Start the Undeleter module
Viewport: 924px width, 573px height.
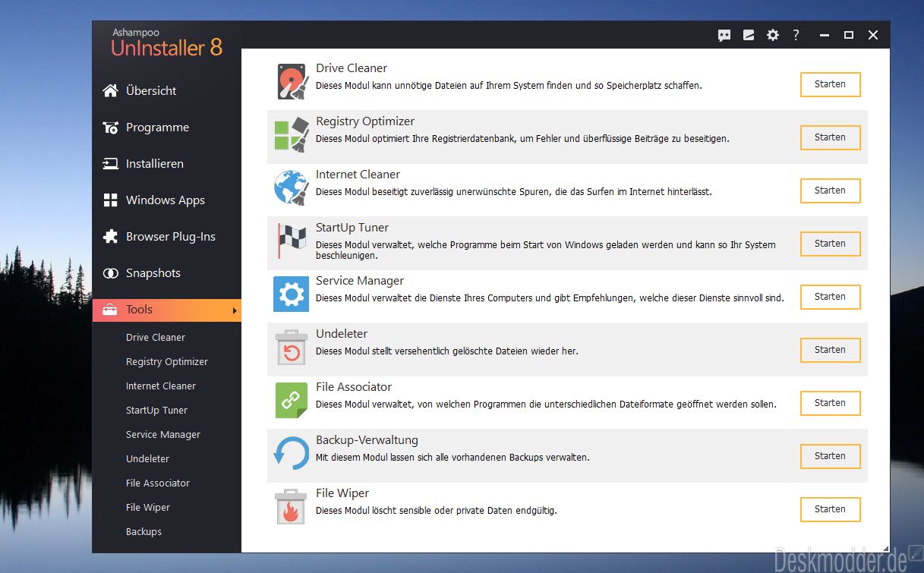(830, 350)
